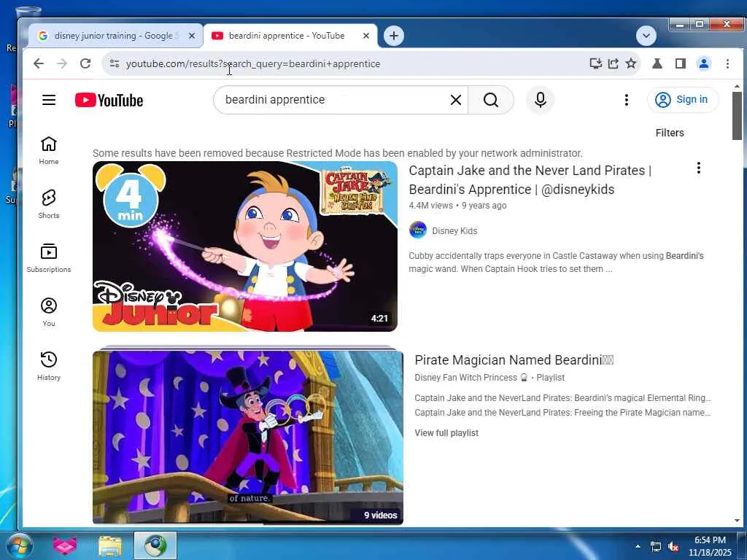Run the search with magnifier button

(491, 100)
